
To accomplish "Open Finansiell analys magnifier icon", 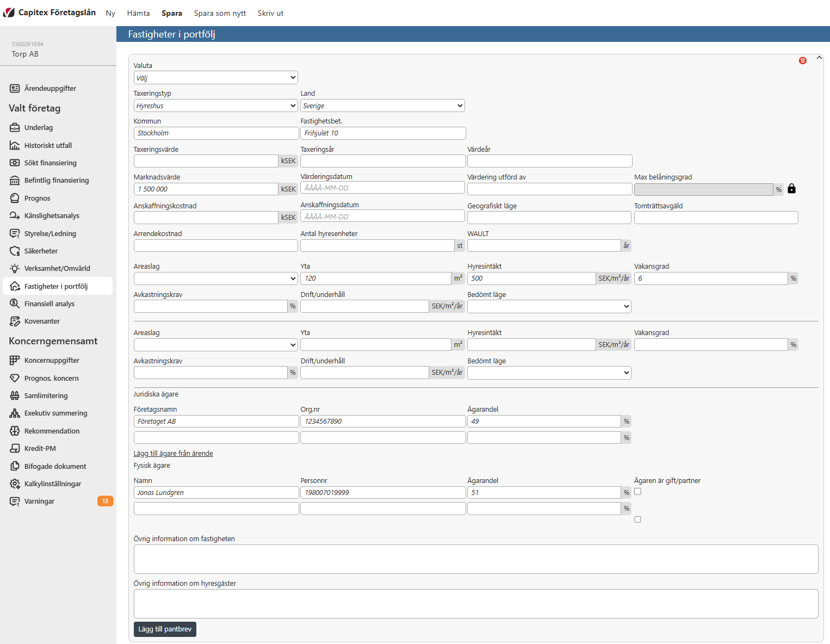I will 15,304.
